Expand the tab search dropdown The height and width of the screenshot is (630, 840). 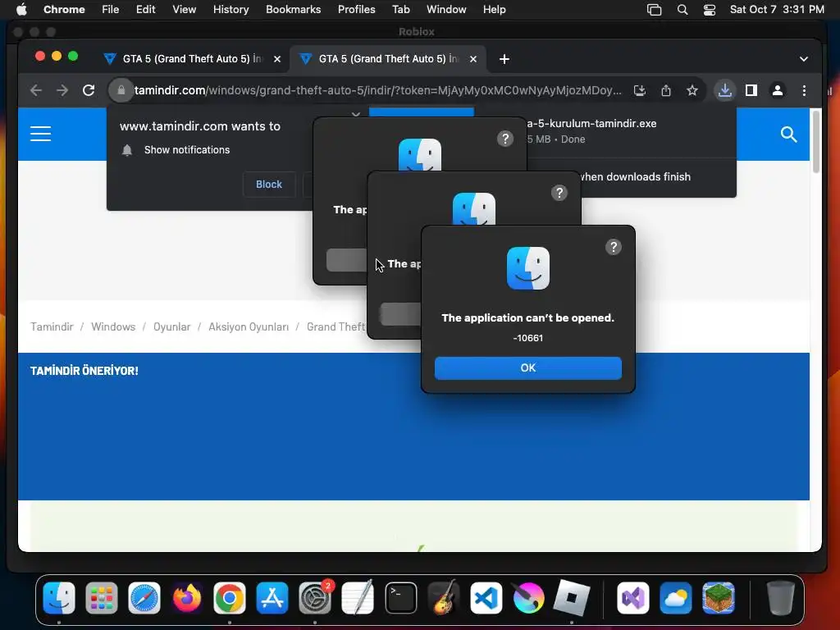tap(804, 59)
